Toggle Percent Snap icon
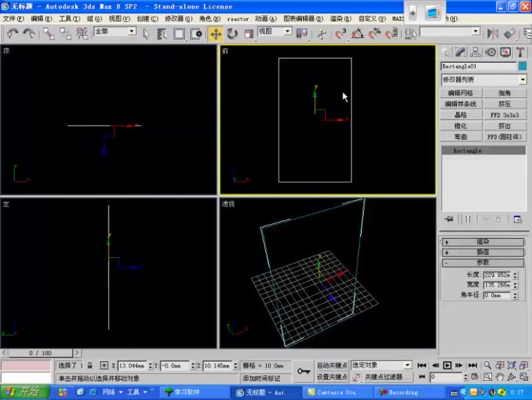The image size is (532, 400). point(375,34)
